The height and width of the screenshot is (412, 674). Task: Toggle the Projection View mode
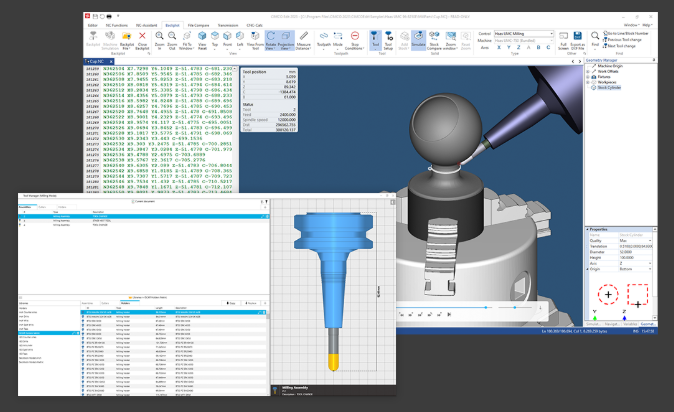point(286,40)
